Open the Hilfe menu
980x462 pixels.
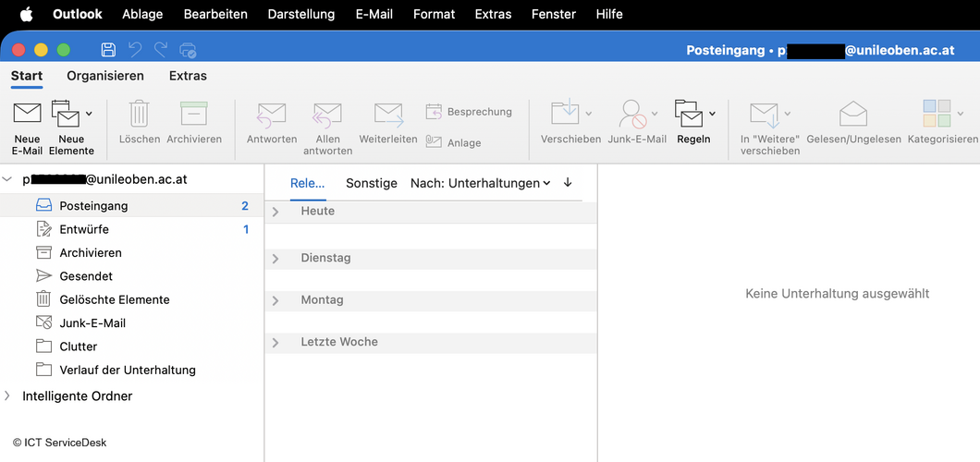[609, 14]
